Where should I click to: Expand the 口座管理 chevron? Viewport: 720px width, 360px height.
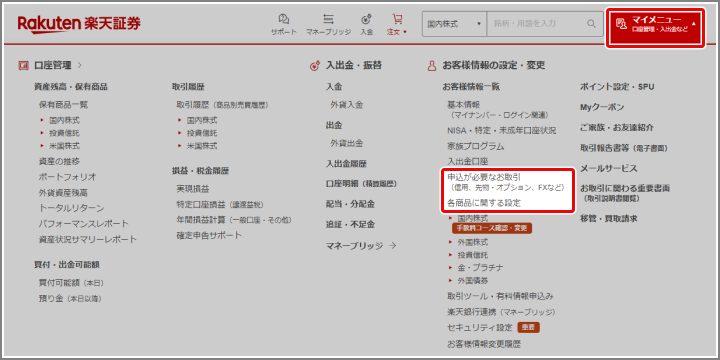[80, 66]
